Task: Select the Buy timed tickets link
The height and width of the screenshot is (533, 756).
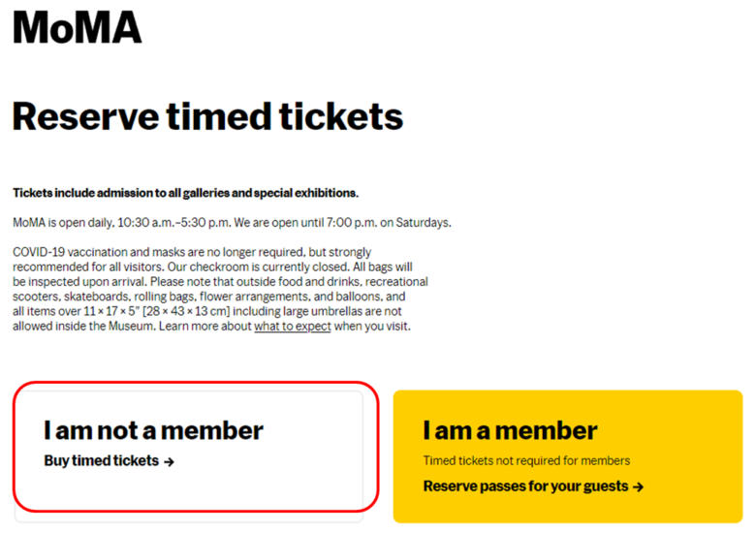Action: 102,461
